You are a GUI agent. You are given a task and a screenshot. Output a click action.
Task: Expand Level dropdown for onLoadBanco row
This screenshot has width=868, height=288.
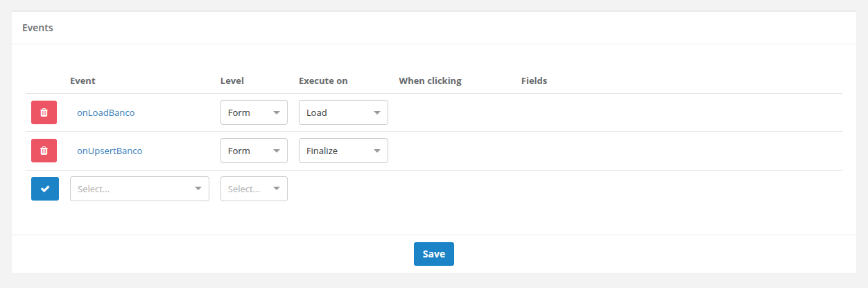(254, 112)
